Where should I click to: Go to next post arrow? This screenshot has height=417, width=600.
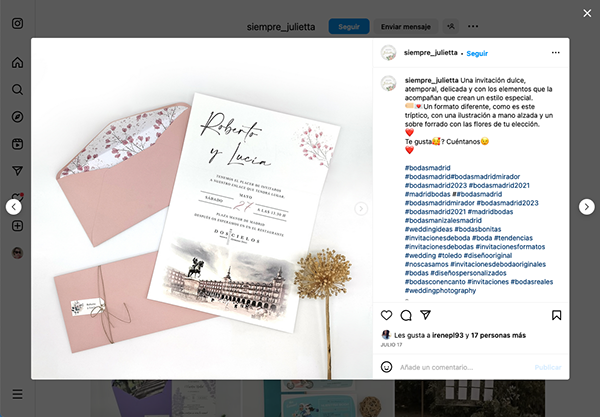coord(587,207)
